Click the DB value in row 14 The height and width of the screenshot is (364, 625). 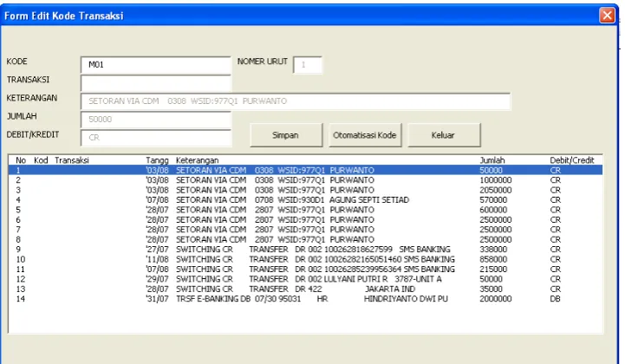point(556,299)
